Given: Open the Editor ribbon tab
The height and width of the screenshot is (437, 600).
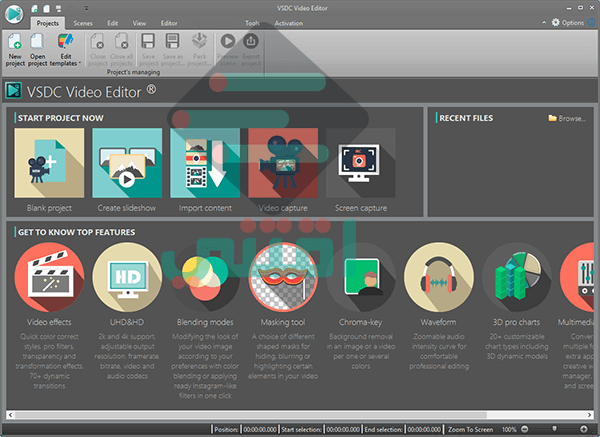Looking at the screenshot, I should [169, 23].
